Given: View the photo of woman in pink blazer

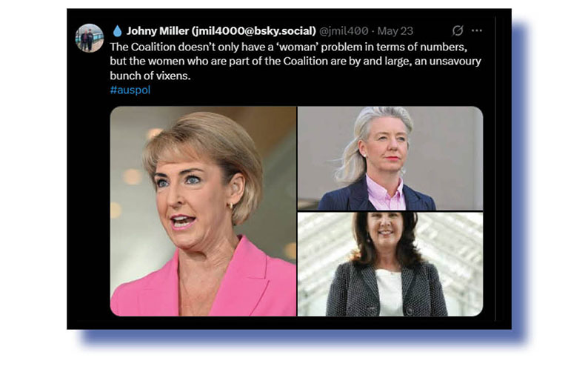Looking at the screenshot, I should tap(203, 211).
